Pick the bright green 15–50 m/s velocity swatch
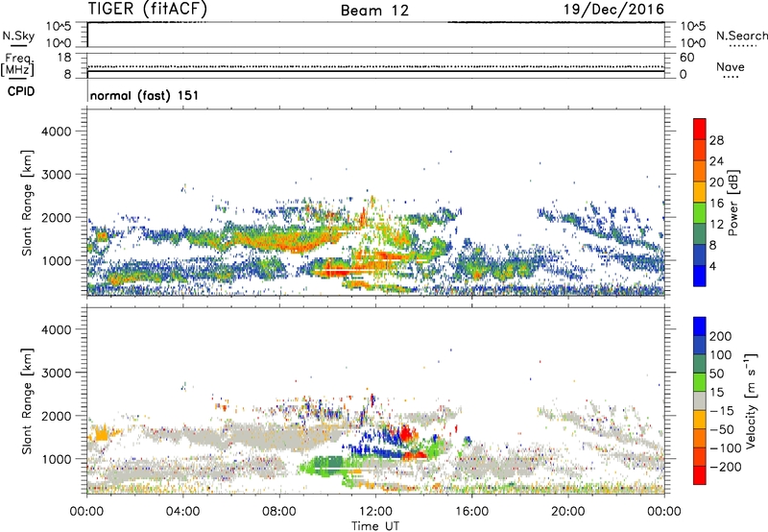 (x=700, y=382)
